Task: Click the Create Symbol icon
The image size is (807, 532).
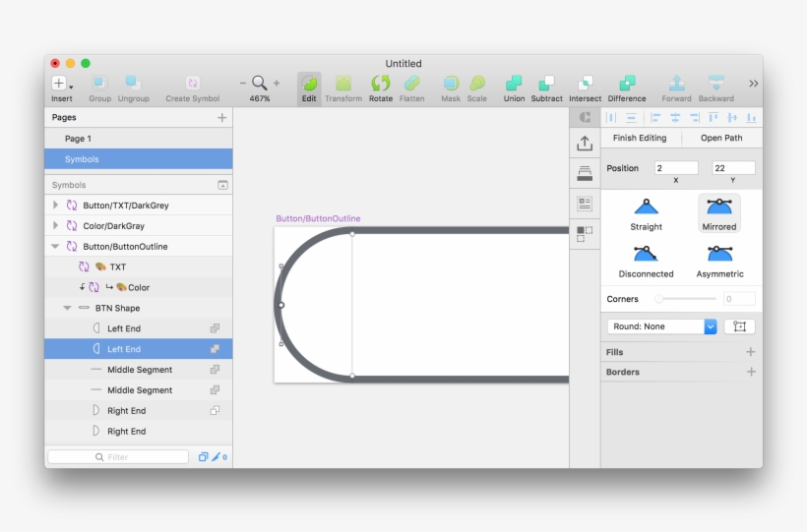Action: click(x=193, y=84)
